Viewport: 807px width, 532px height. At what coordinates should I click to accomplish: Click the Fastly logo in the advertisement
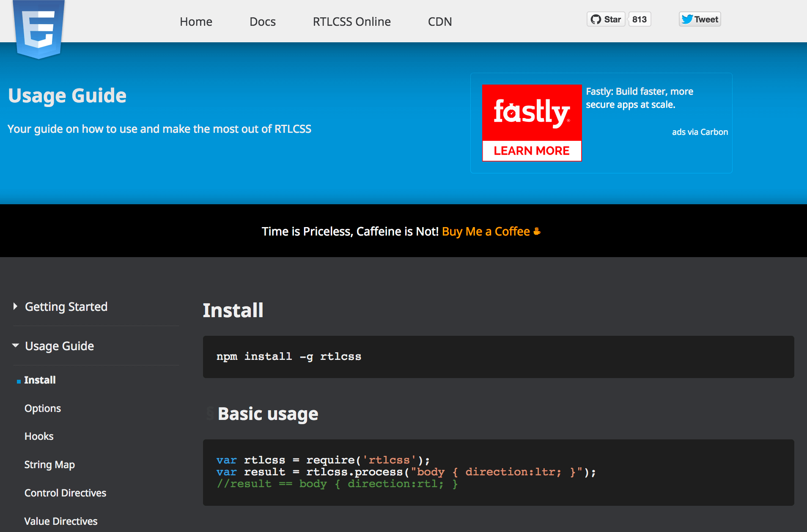(532, 112)
